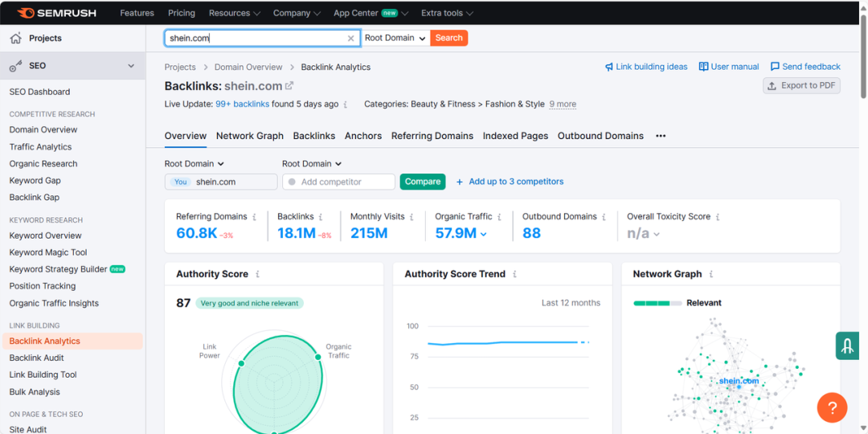Collapse the SEO sidebar section chevron
868x434 pixels.
pyautogui.click(x=131, y=66)
